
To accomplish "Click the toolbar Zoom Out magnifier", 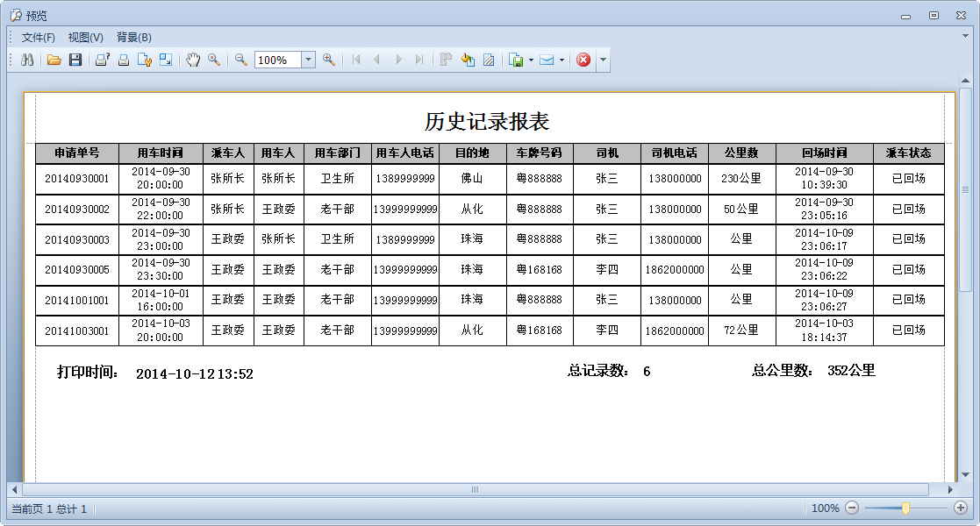I will (241, 60).
